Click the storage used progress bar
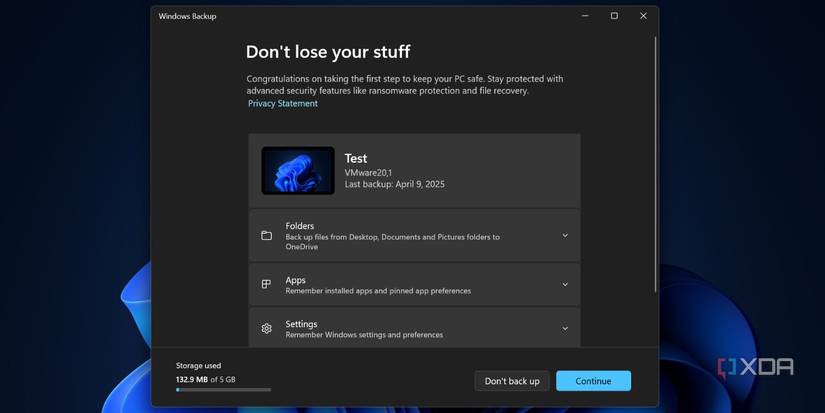Viewport: 825px width, 413px height. pos(223,390)
